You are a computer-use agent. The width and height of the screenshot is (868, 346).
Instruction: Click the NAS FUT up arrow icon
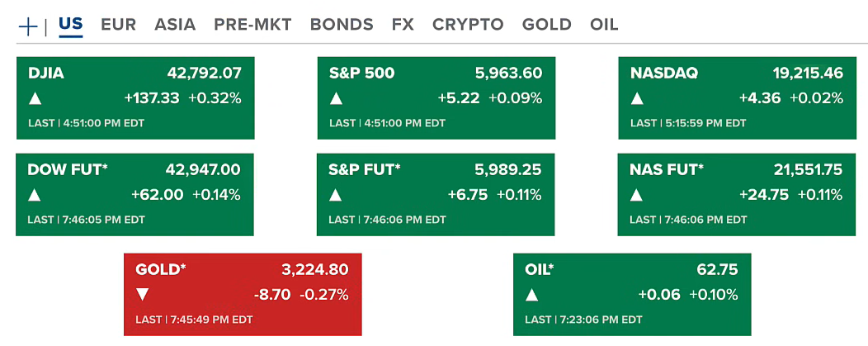638,196
